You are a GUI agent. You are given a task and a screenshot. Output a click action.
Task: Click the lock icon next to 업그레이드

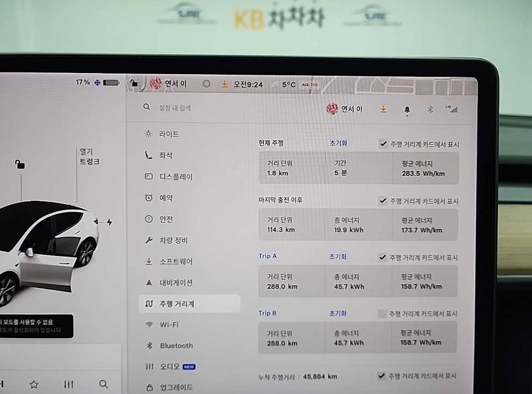(x=150, y=387)
